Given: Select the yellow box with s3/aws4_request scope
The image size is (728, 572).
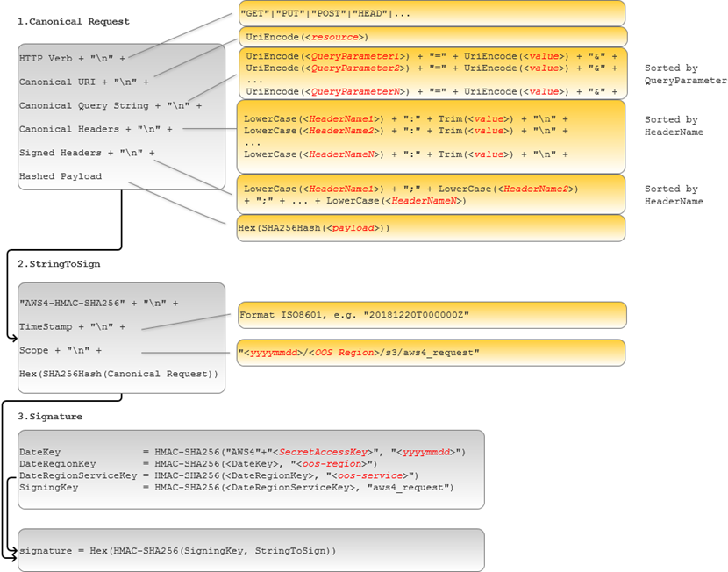Looking at the screenshot, I should (431, 353).
